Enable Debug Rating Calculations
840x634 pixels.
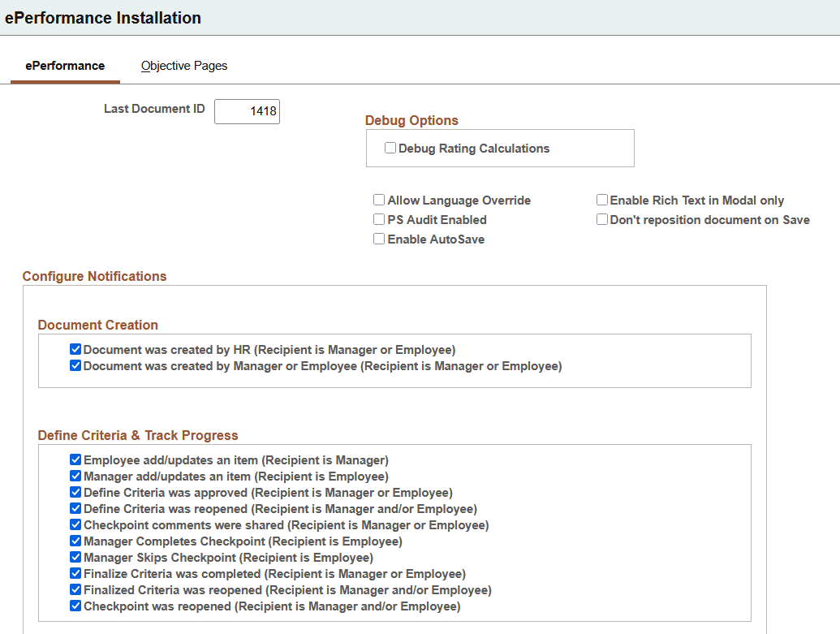tap(390, 148)
